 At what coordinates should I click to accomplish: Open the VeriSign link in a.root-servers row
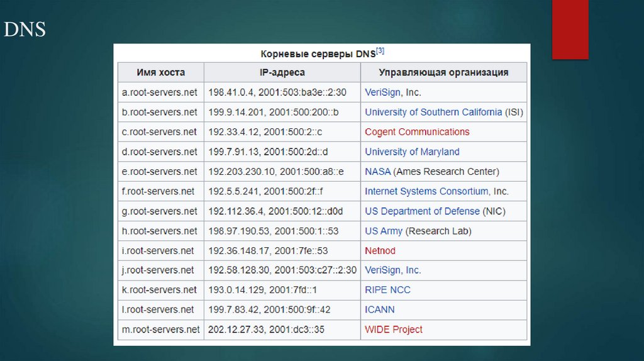382,92
